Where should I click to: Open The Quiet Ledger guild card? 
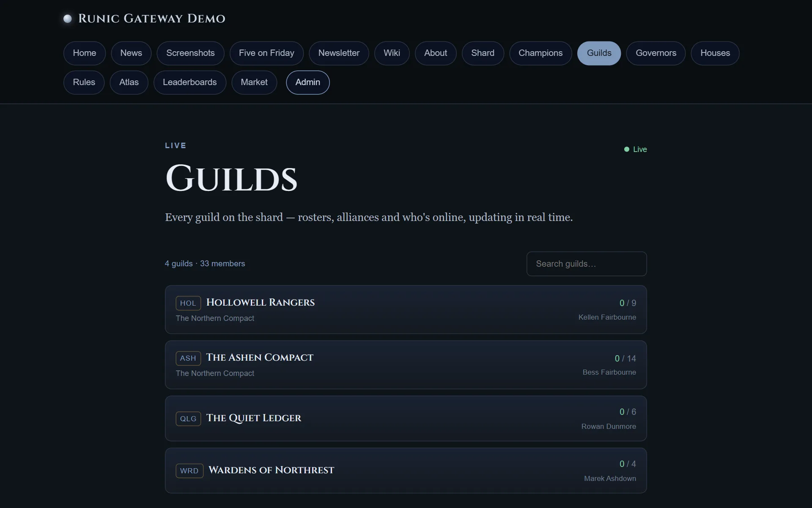(406, 419)
